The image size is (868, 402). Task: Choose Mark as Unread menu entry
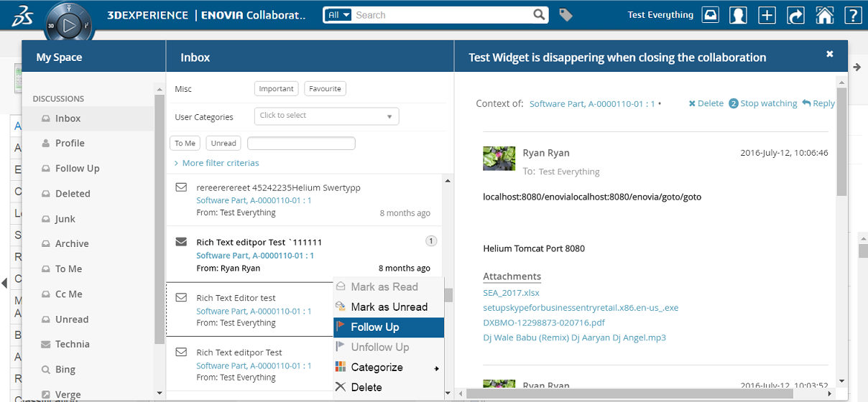(389, 307)
